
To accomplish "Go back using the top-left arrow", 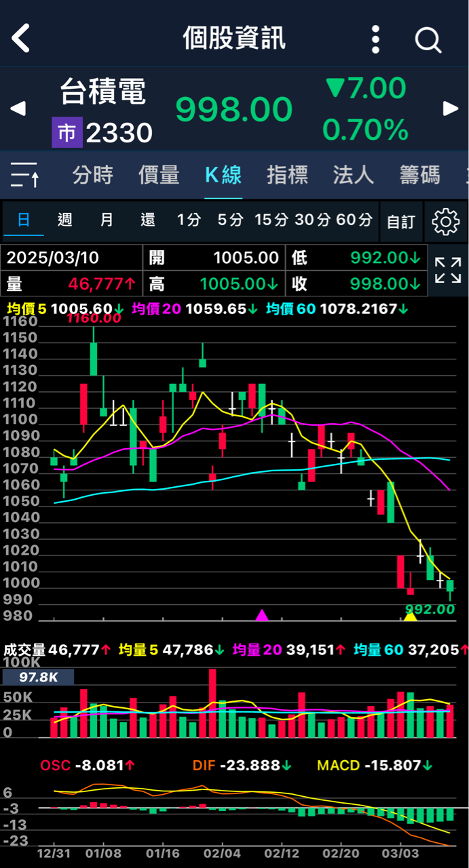I will coord(20,38).
